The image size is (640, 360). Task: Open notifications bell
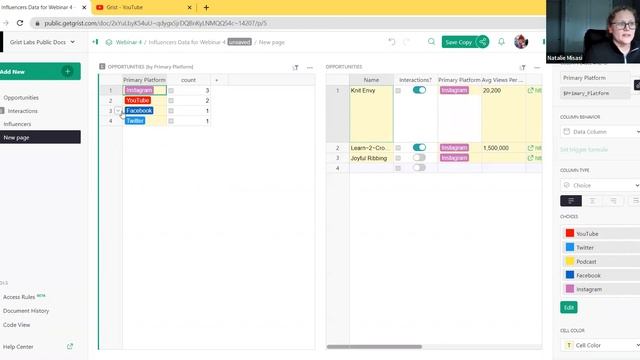coord(501,42)
